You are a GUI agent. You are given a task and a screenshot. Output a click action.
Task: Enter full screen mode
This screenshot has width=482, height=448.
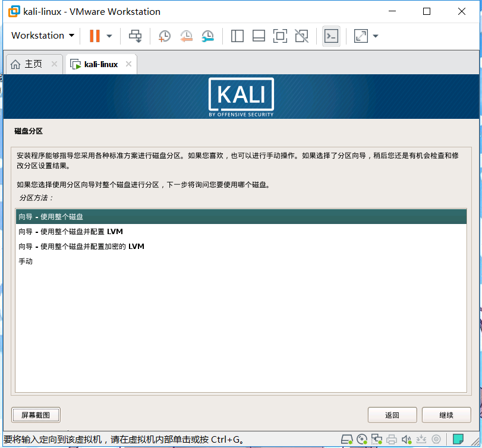(x=280, y=36)
